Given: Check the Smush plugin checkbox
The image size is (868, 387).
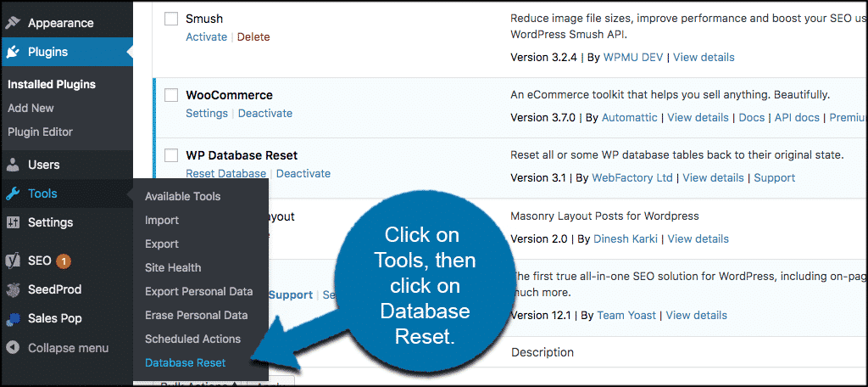Looking at the screenshot, I should (171, 19).
